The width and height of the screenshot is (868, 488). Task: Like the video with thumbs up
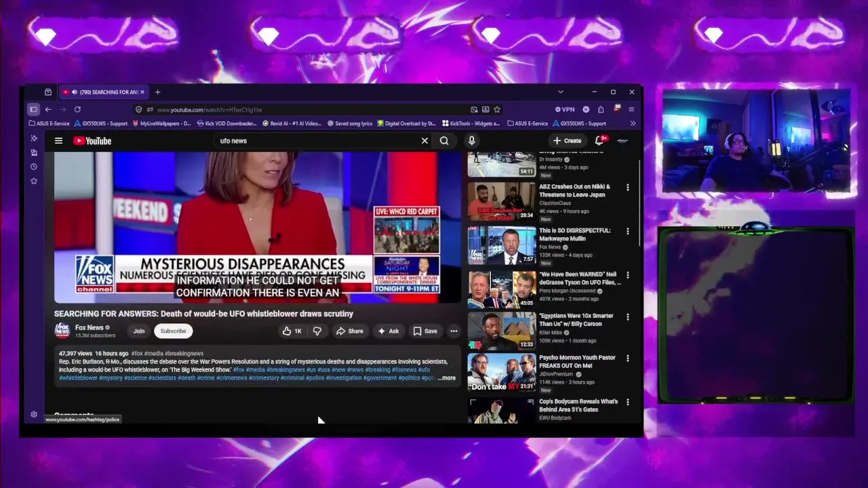pos(292,331)
